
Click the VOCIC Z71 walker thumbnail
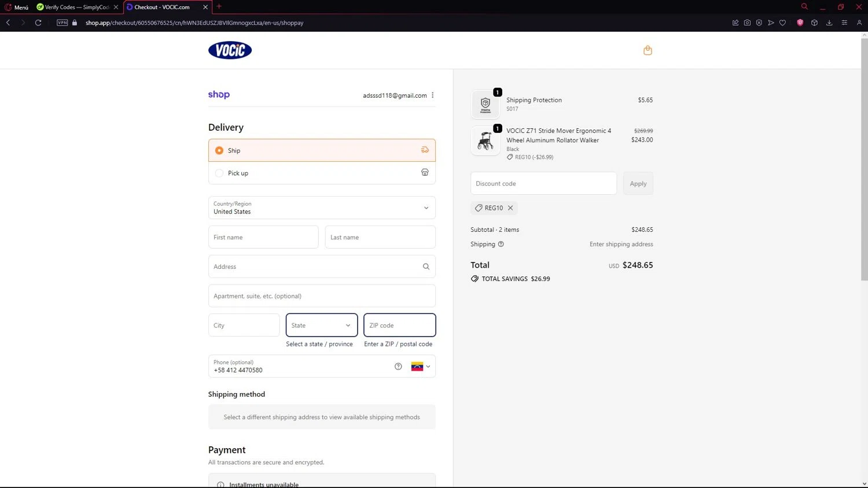click(x=486, y=141)
